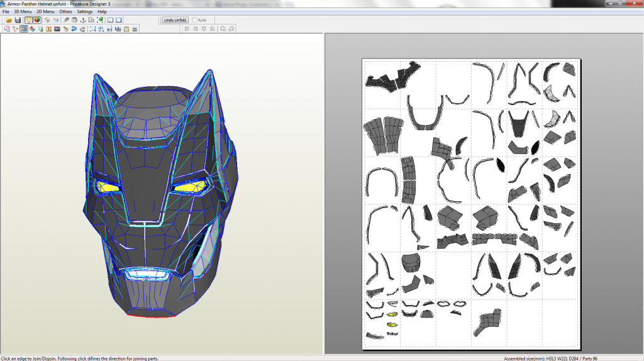
Task: Open the Help menu
Action: [x=102, y=11]
